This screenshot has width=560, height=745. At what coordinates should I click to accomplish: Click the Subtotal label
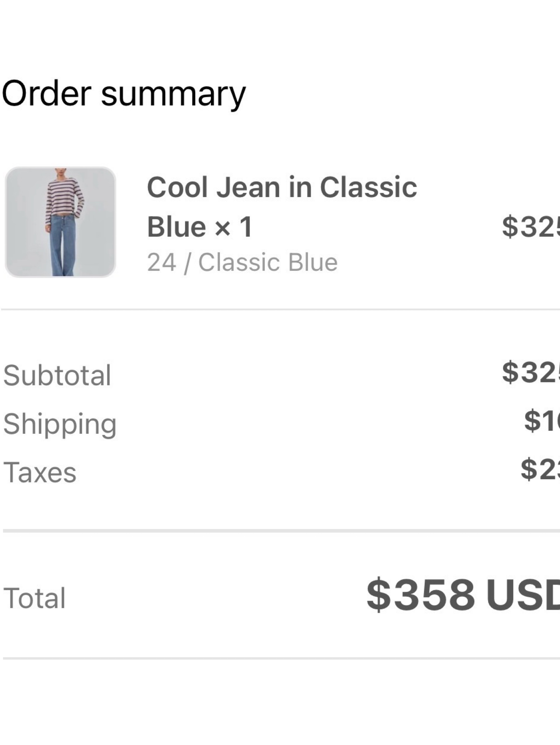click(x=57, y=375)
